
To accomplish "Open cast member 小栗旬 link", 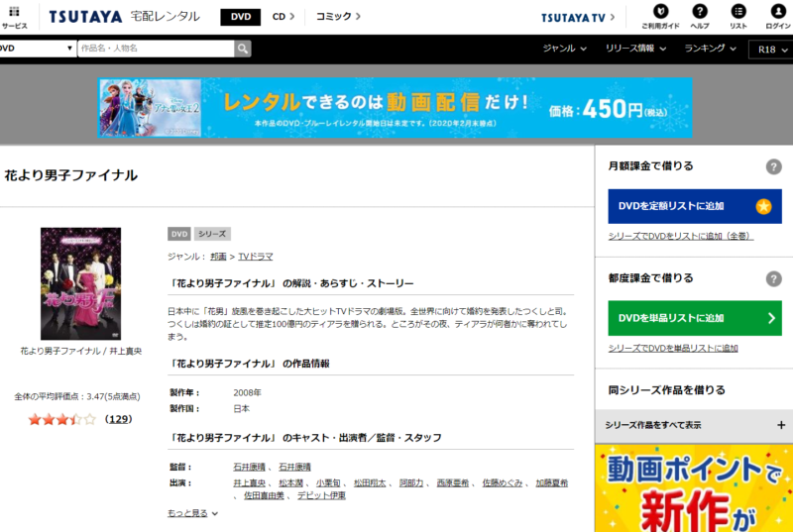I will (328, 483).
